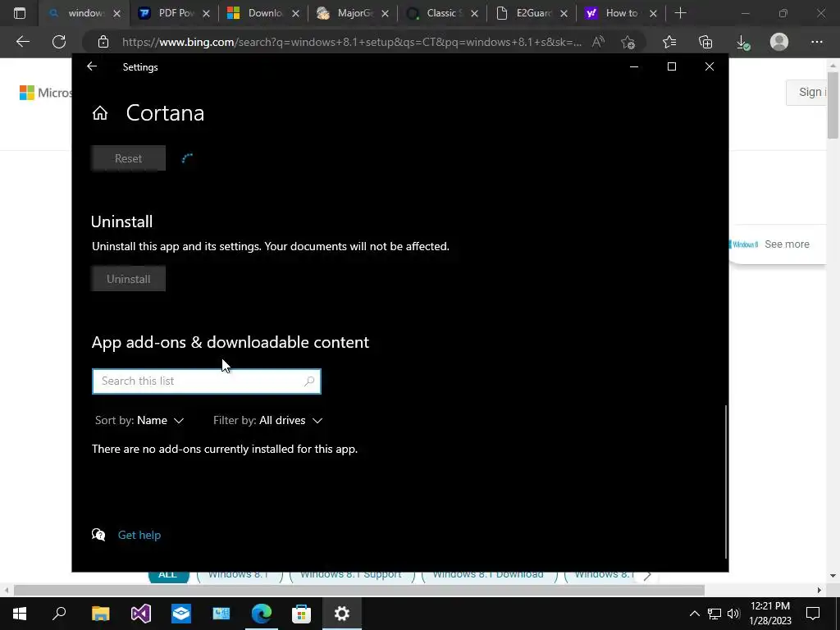Click Sign in on Bing page
Viewport: 840px width, 630px height.
[808, 92]
